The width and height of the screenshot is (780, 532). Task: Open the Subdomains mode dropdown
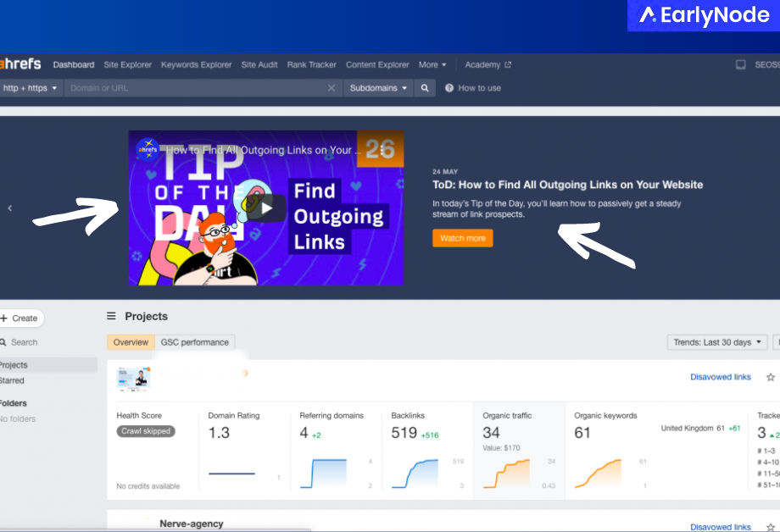pyautogui.click(x=378, y=88)
